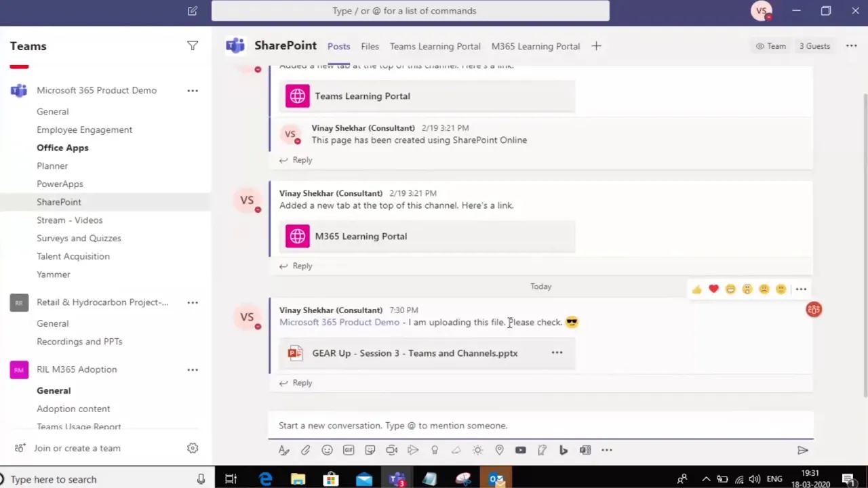This screenshot has width=868, height=488.
Task: Open File Explorer from the taskbar
Action: pyautogui.click(x=298, y=479)
